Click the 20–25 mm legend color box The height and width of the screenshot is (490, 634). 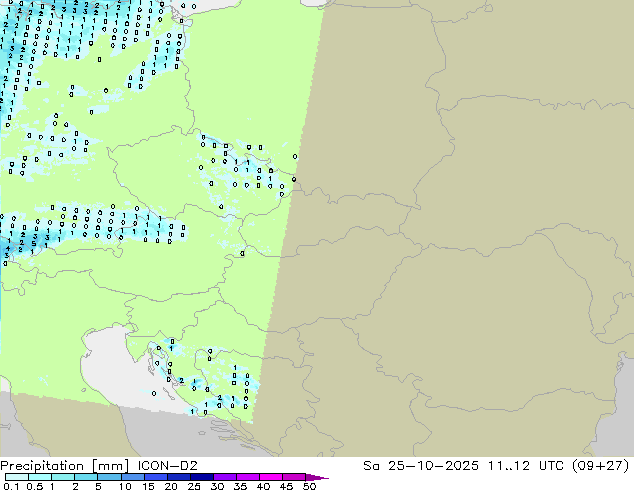pyautogui.click(x=179, y=477)
